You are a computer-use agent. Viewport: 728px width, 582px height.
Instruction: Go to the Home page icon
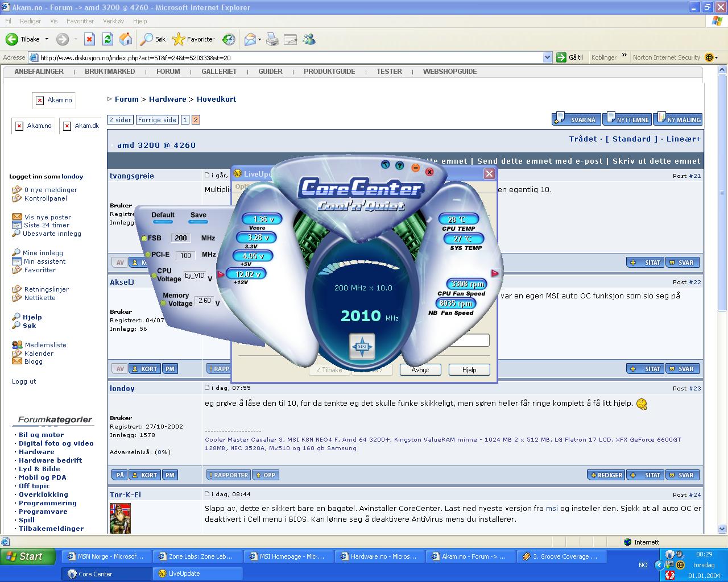click(126, 39)
